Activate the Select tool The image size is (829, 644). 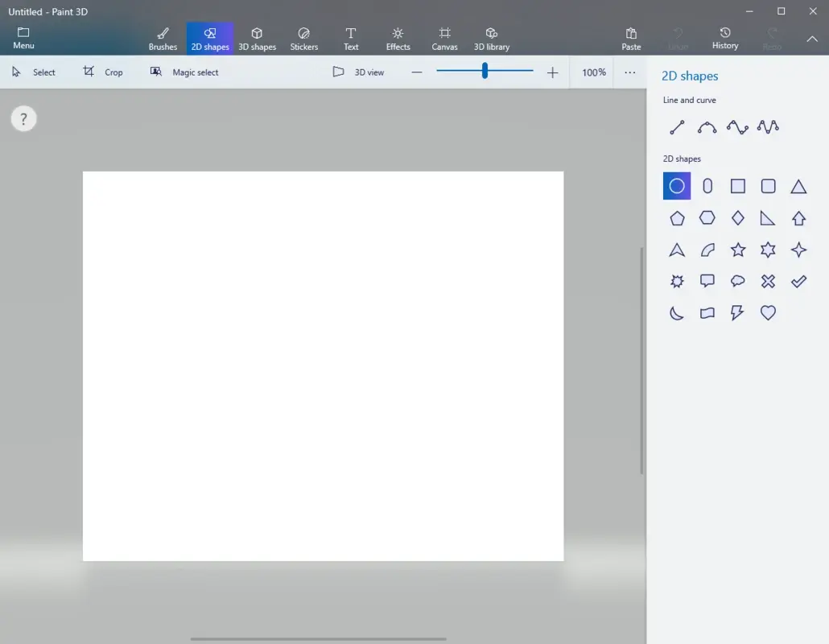click(x=35, y=72)
